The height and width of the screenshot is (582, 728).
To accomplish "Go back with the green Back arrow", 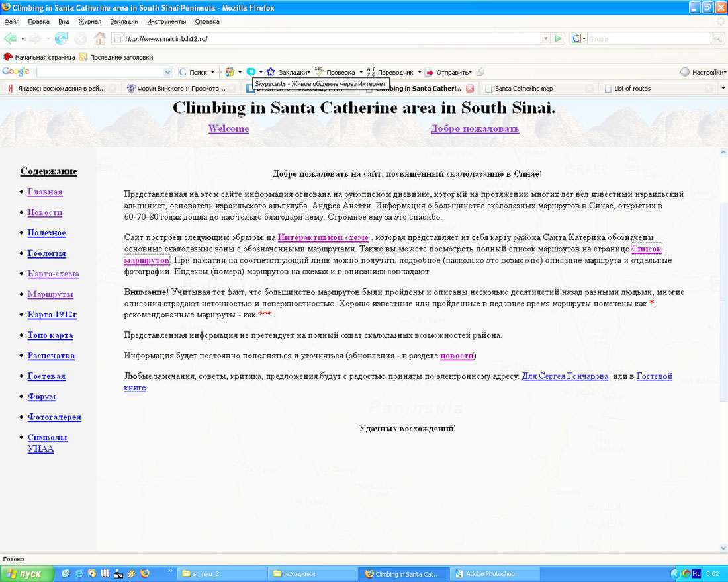I will 10,38.
